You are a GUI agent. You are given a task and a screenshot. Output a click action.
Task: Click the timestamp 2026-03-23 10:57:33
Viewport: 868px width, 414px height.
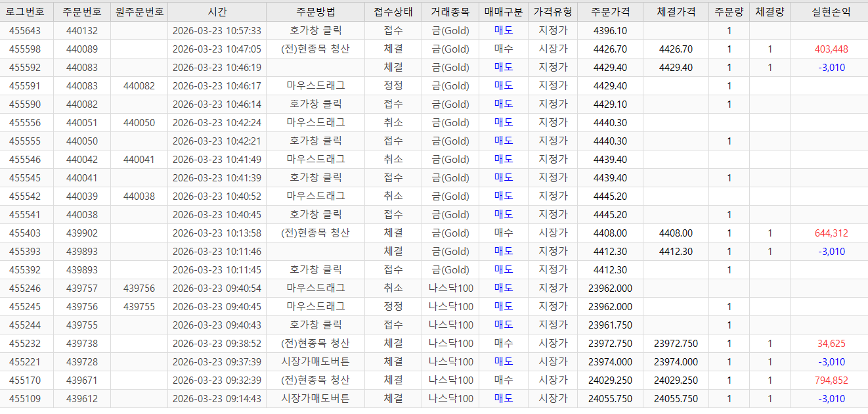[217, 31]
